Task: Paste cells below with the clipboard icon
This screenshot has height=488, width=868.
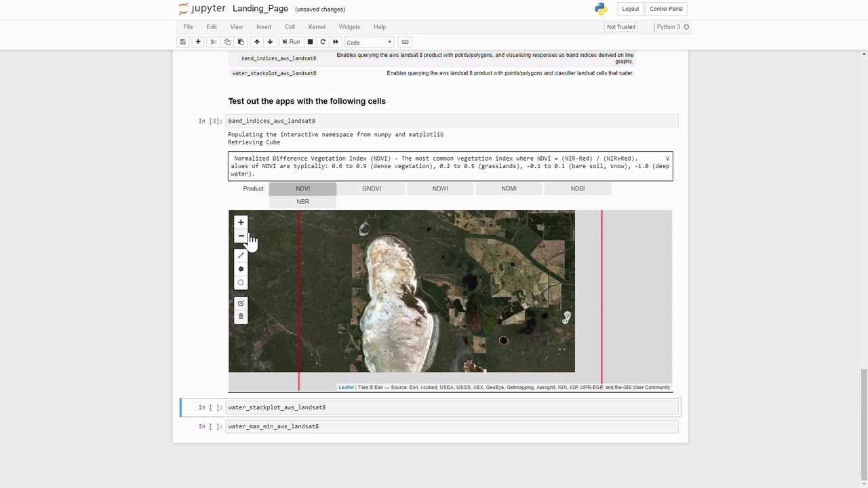Action: tap(241, 42)
